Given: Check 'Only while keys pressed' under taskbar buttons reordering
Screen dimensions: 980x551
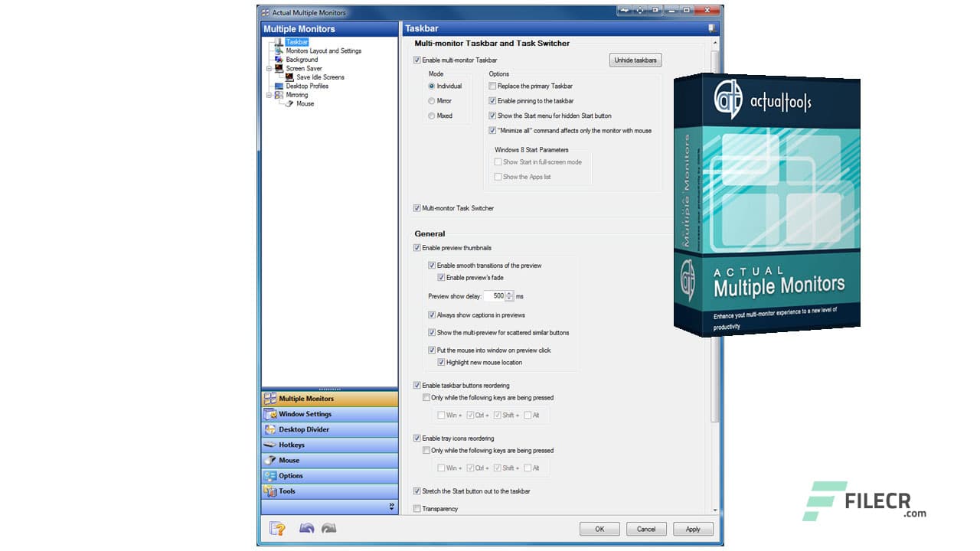Looking at the screenshot, I should pyautogui.click(x=426, y=398).
